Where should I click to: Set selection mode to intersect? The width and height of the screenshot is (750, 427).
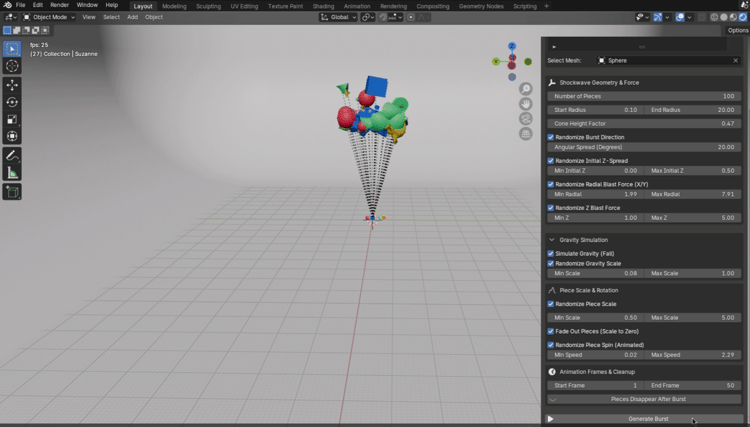click(x=45, y=30)
